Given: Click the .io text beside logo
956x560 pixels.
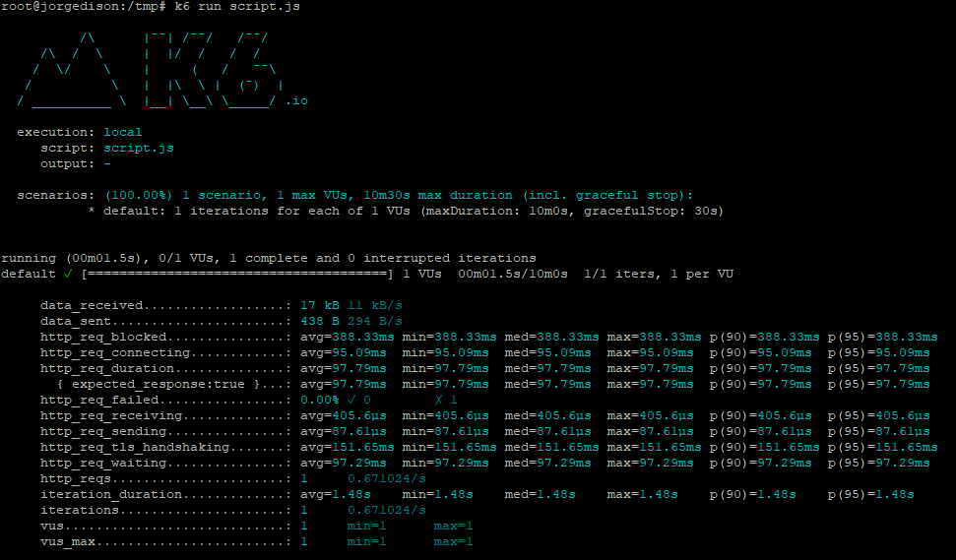Looking at the screenshot, I should pyautogui.click(x=296, y=100).
